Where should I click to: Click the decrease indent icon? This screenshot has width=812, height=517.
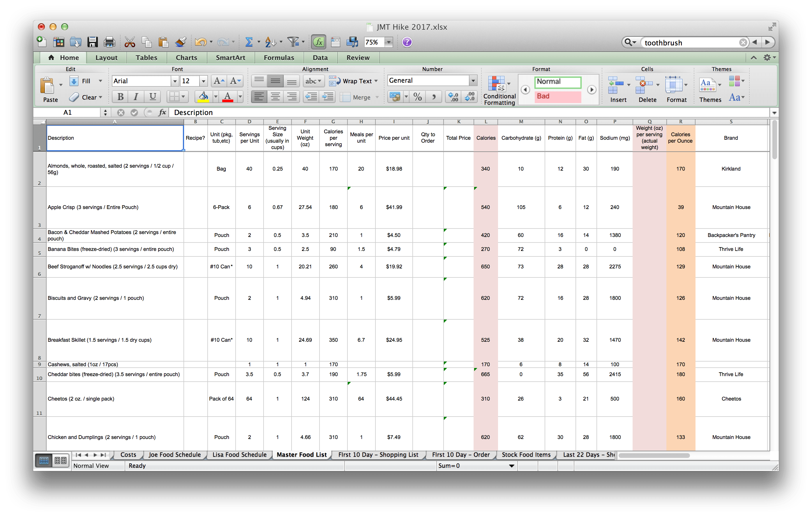(310, 97)
